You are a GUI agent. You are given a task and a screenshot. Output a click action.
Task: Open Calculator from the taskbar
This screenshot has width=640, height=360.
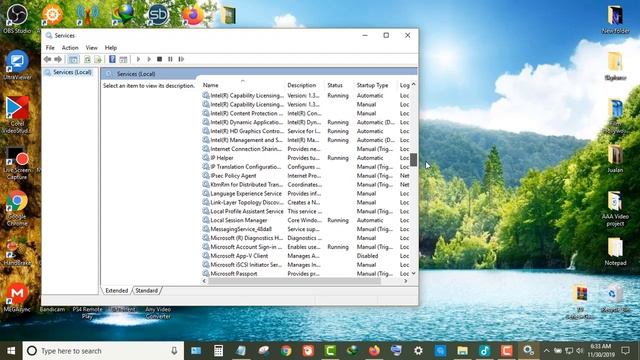218,351
